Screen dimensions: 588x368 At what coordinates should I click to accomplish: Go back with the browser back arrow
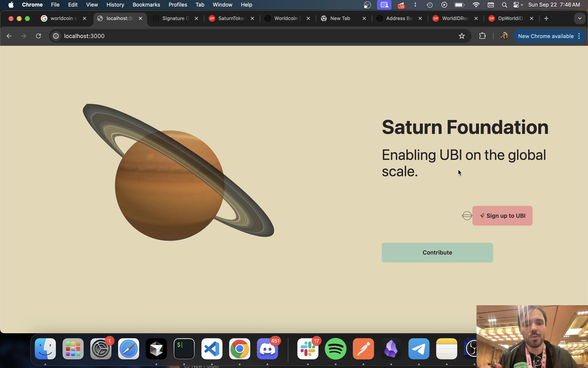coord(9,36)
